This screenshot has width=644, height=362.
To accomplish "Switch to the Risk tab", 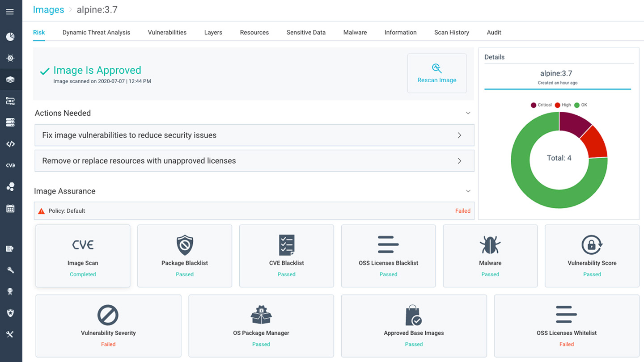I will click(x=39, y=32).
